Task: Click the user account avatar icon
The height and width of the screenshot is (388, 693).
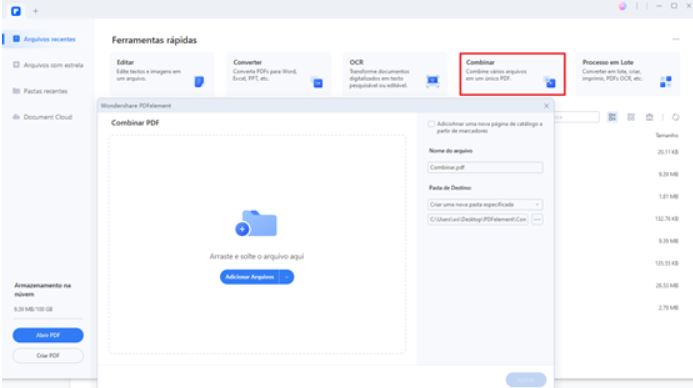Action: tap(622, 6)
